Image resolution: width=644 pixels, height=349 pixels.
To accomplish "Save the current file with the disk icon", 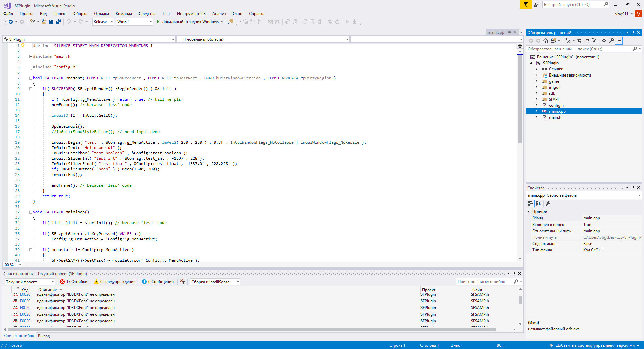I will click(51, 22).
